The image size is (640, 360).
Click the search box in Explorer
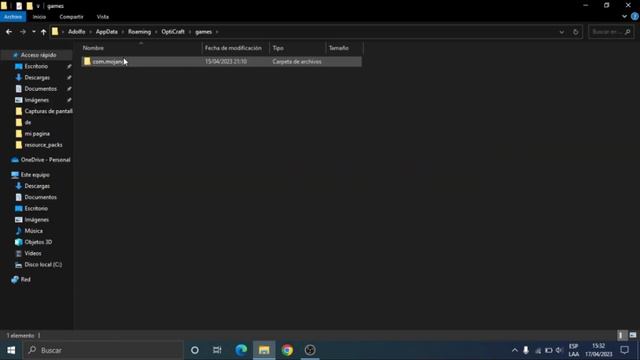[x=611, y=32]
